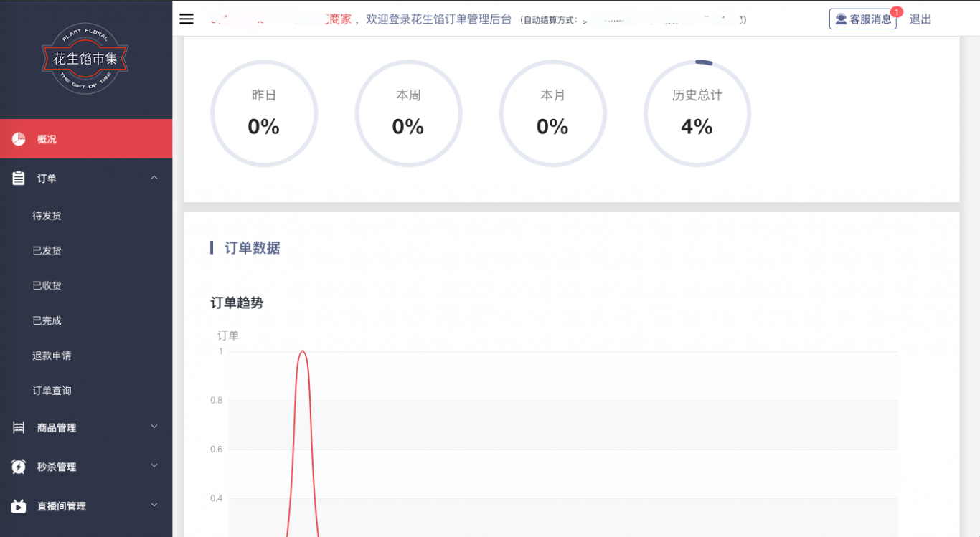
Task: Click the red notification badge
Action: [896, 11]
